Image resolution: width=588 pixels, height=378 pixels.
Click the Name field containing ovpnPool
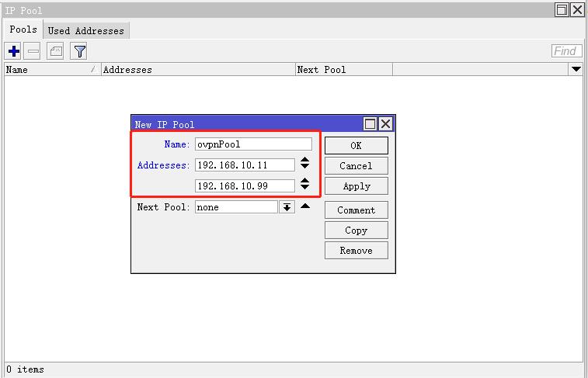click(x=253, y=144)
